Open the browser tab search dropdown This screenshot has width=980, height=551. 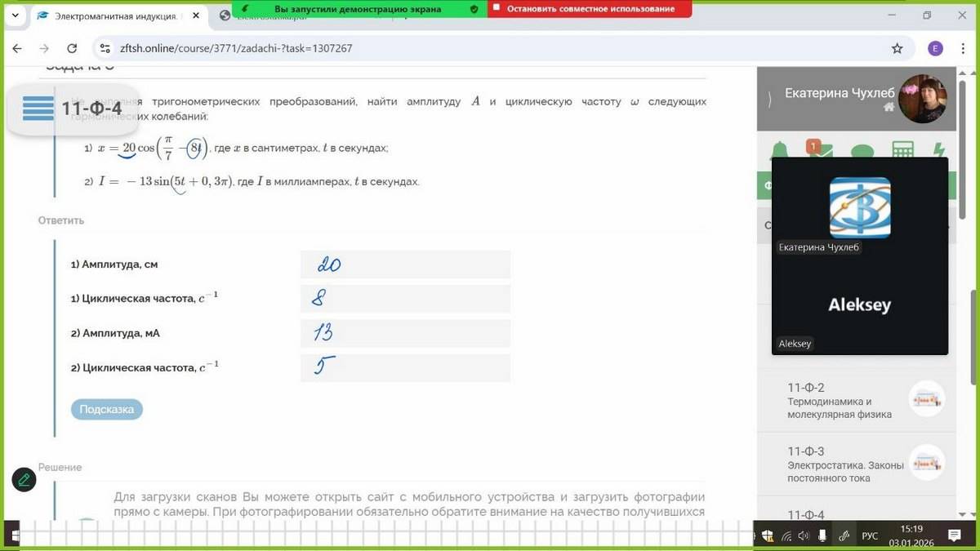[x=14, y=16]
